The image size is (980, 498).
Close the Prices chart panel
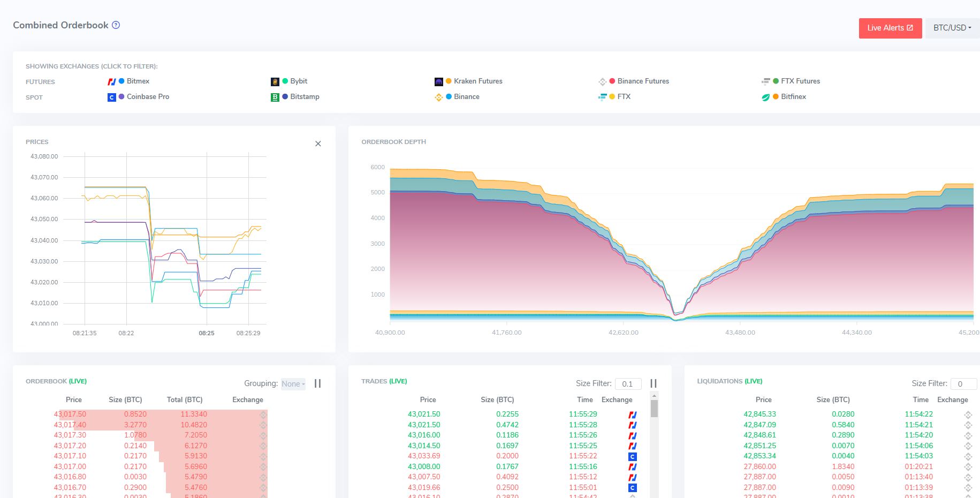(x=318, y=144)
